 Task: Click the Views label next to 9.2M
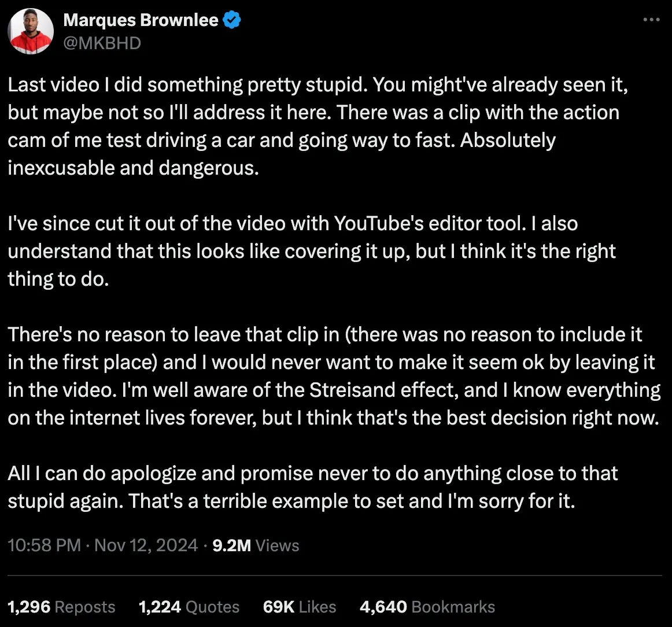pyautogui.click(x=278, y=545)
